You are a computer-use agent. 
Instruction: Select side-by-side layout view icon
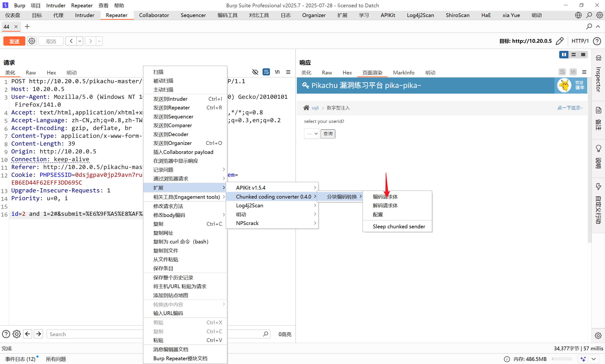click(x=564, y=54)
